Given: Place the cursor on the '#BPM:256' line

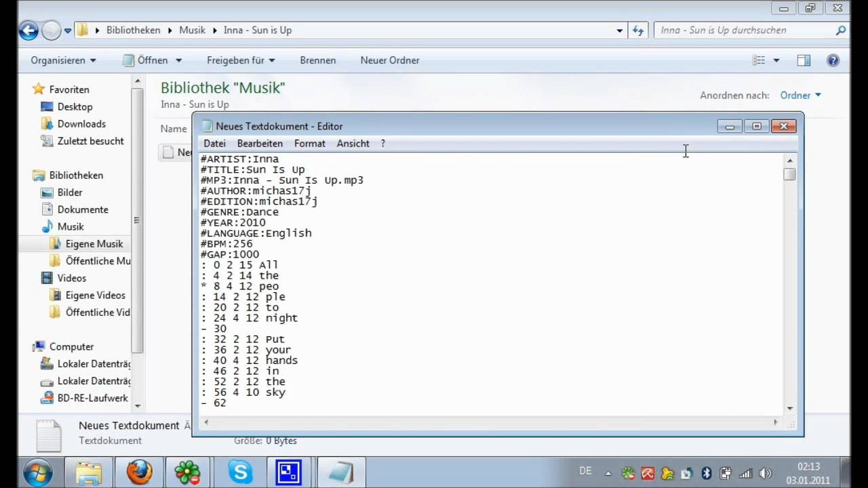Looking at the screenshot, I should click(226, 244).
